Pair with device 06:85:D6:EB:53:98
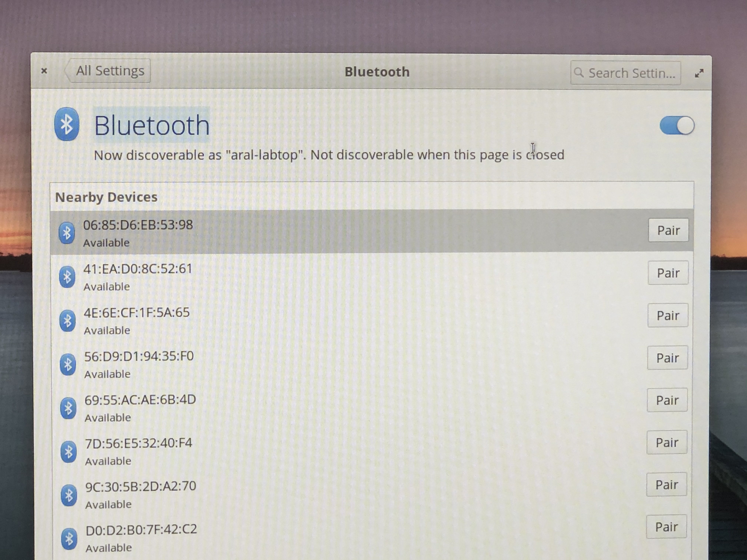747x560 pixels. tap(668, 230)
